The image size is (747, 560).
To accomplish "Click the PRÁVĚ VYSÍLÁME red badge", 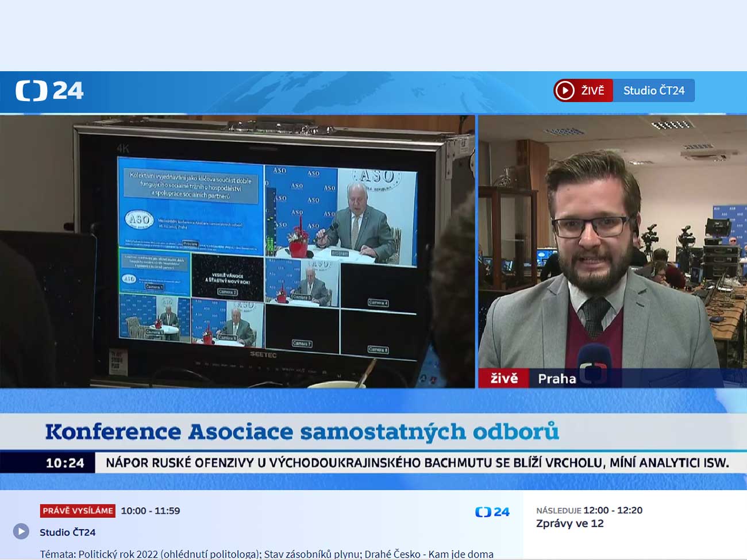I will pos(78,511).
